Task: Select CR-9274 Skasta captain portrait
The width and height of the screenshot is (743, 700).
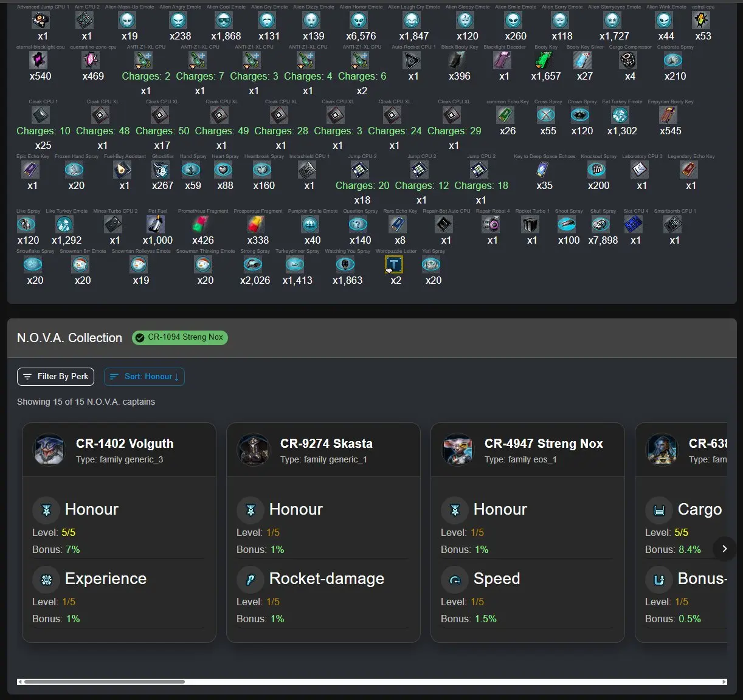Action: (254, 450)
